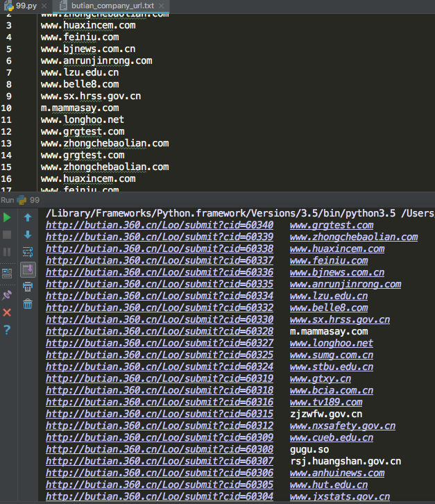This screenshot has width=435, height=504.
Task: Click the Restore Layout icon
Action: [x=7, y=274]
